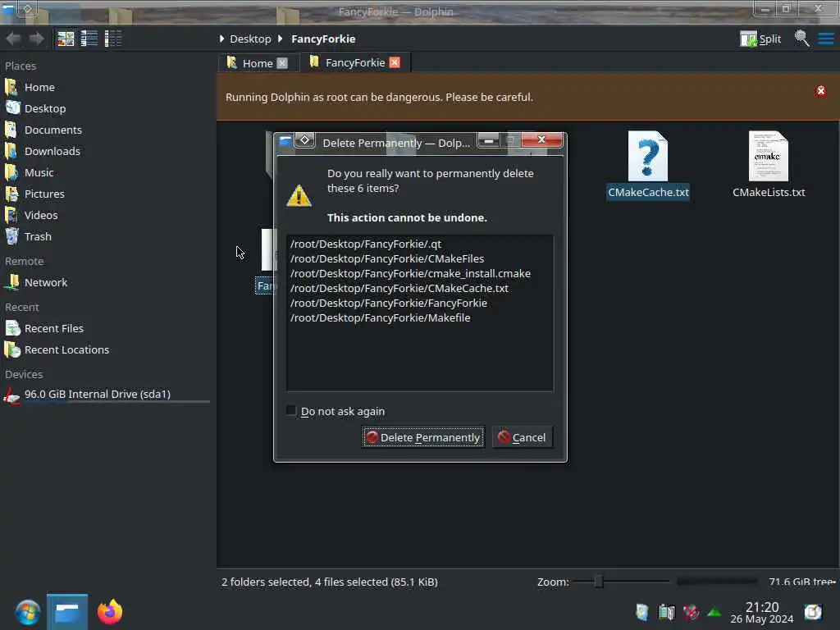Expand the breadcrumb arrow before Desktop

(221, 39)
